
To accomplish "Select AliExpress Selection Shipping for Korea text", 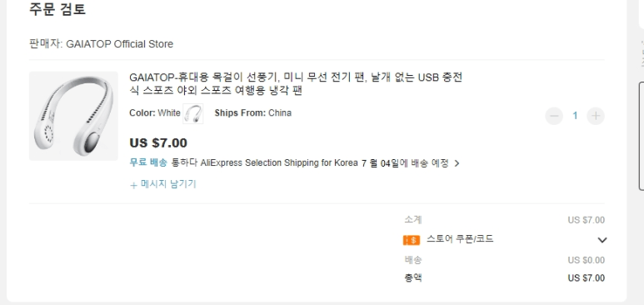I will click(279, 162).
